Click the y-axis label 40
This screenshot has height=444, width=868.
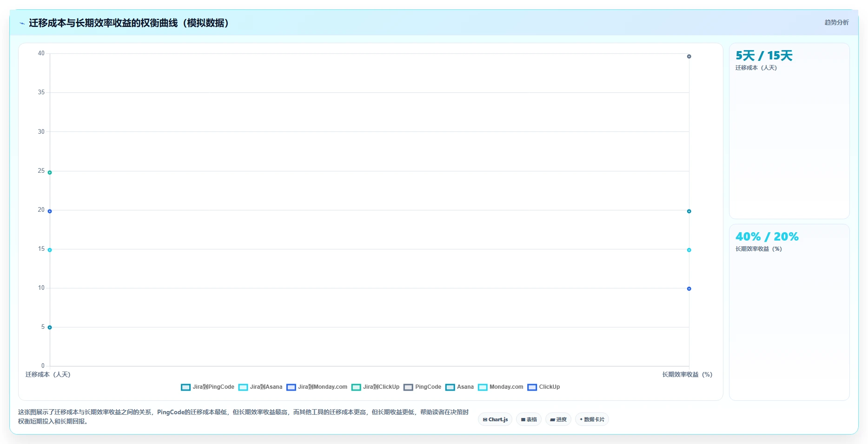coord(41,53)
